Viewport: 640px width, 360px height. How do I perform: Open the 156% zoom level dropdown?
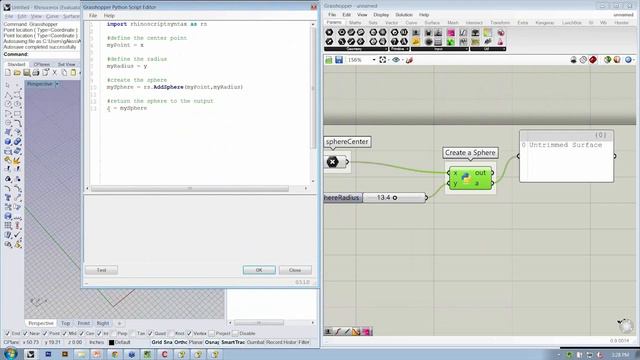point(373,60)
